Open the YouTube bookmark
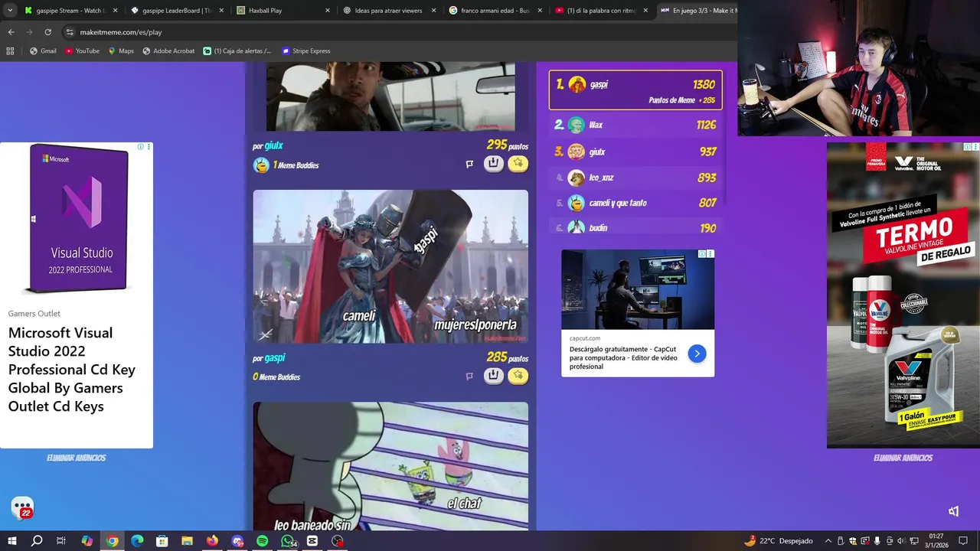Image resolution: width=980 pixels, height=551 pixels. [82, 51]
